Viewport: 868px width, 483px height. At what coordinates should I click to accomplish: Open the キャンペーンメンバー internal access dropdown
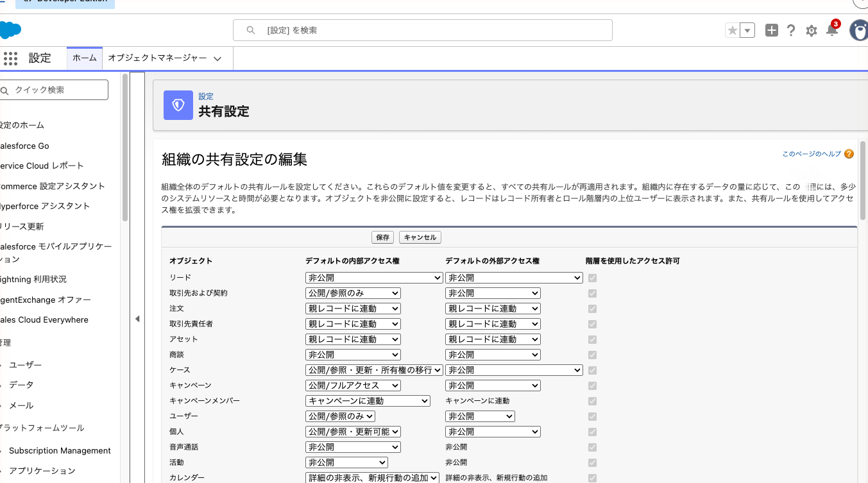pos(368,401)
